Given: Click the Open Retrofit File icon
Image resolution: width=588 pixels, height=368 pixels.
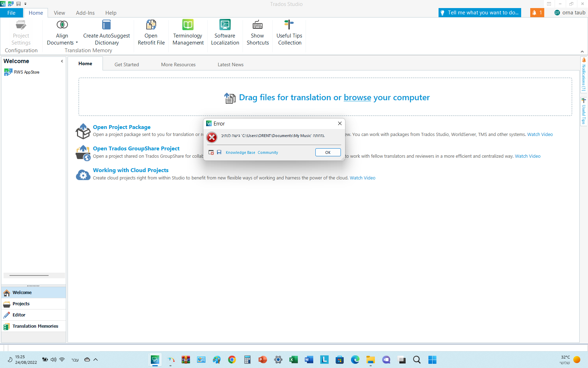Looking at the screenshot, I should point(151,25).
